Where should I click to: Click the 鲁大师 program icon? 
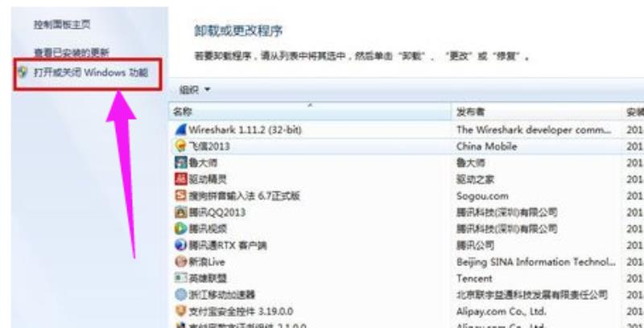point(180,162)
